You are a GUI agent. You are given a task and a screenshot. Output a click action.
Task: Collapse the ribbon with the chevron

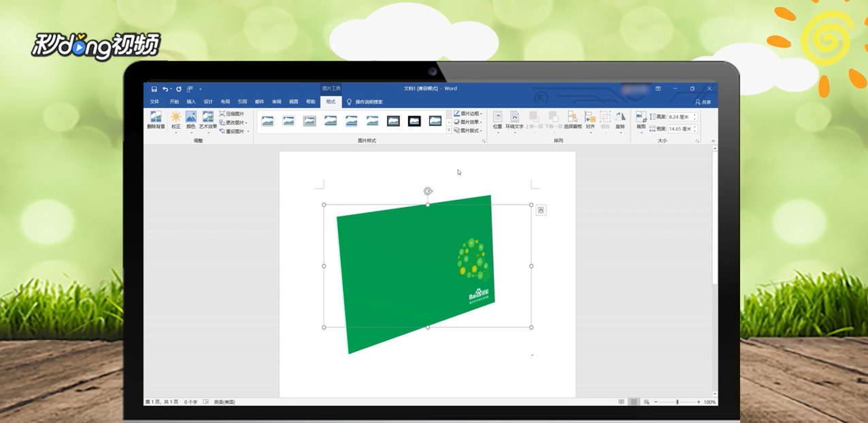713,141
